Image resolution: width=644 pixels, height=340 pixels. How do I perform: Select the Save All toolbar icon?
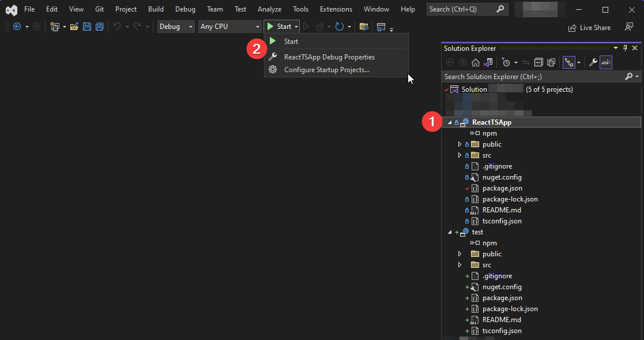pyautogui.click(x=99, y=26)
